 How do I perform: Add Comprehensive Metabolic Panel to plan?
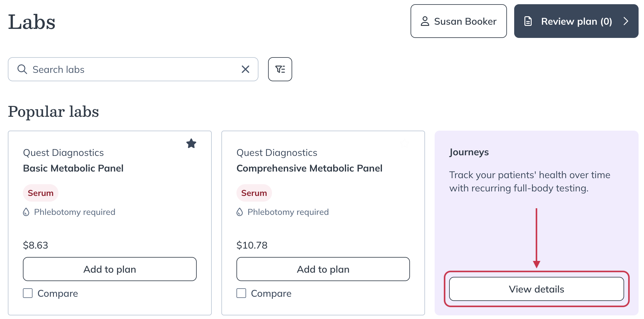point(323,269)
